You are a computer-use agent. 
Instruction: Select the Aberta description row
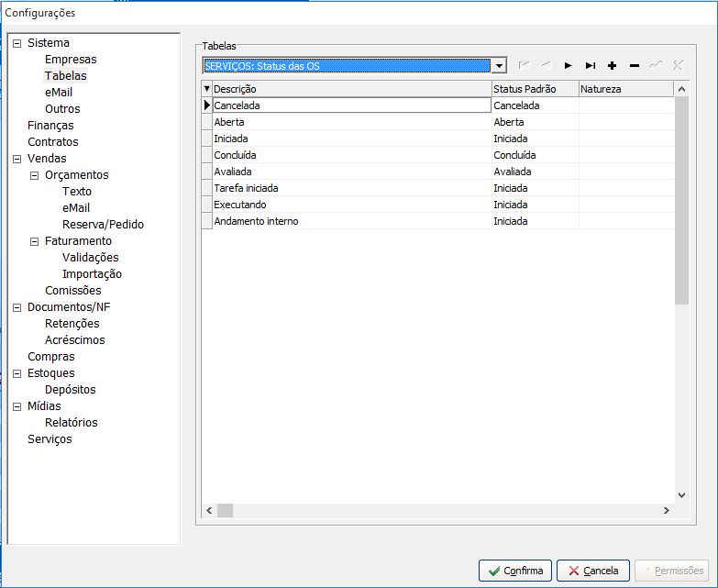coord(352,122)
